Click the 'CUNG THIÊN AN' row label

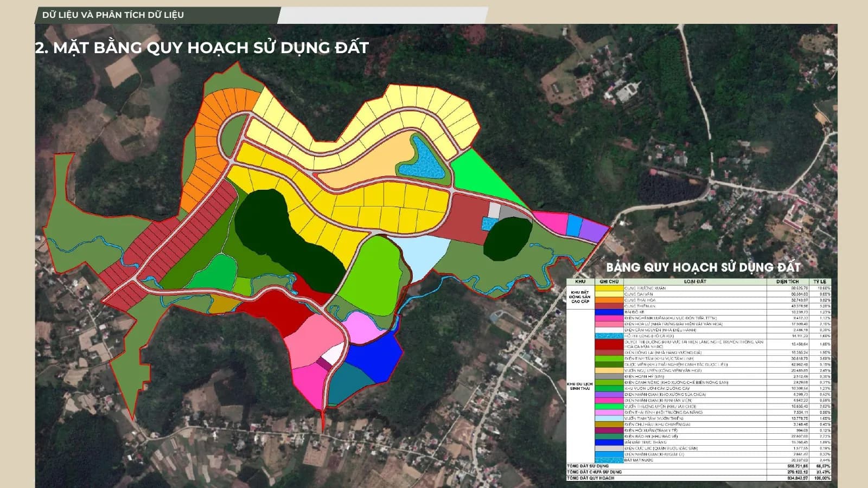pyautogui.click(x=640, y=306)
